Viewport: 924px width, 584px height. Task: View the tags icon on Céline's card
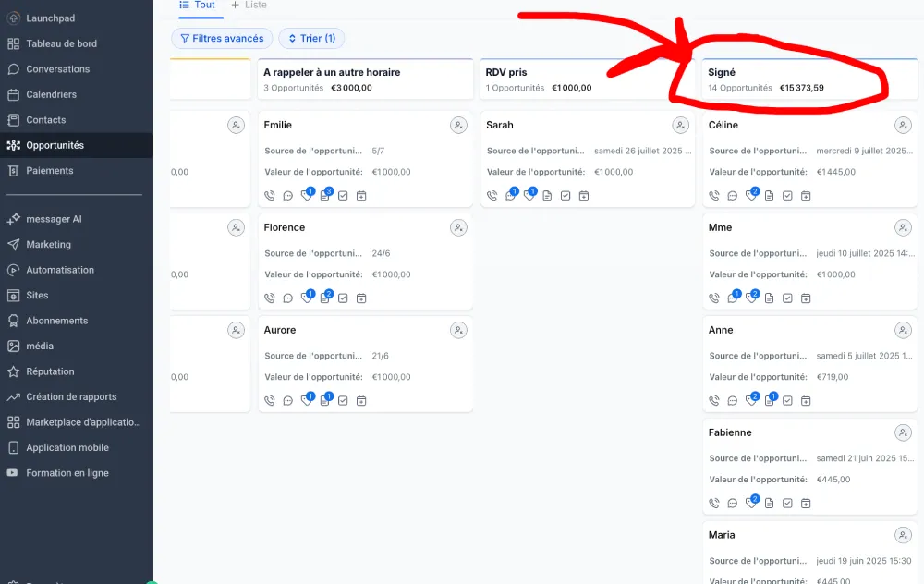(x=750, y=196)
